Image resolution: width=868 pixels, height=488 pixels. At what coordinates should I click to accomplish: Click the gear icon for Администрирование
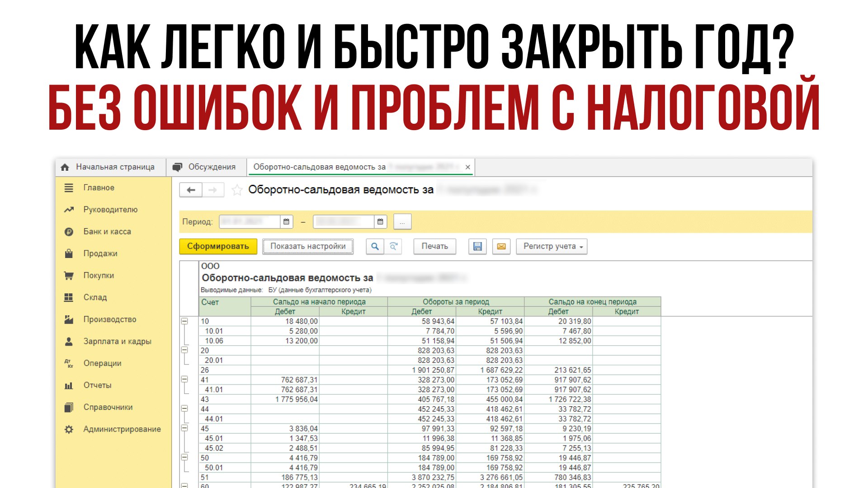69,429
